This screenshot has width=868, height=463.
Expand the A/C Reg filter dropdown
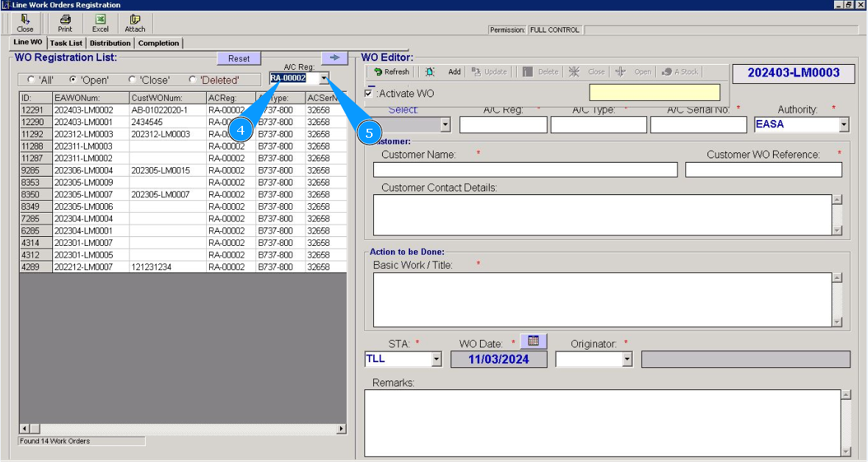(x=324, y=78)
